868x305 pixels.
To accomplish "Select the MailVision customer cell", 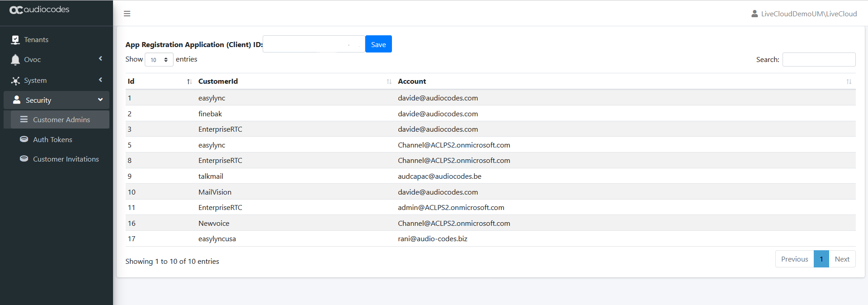I will coord(215,192).
